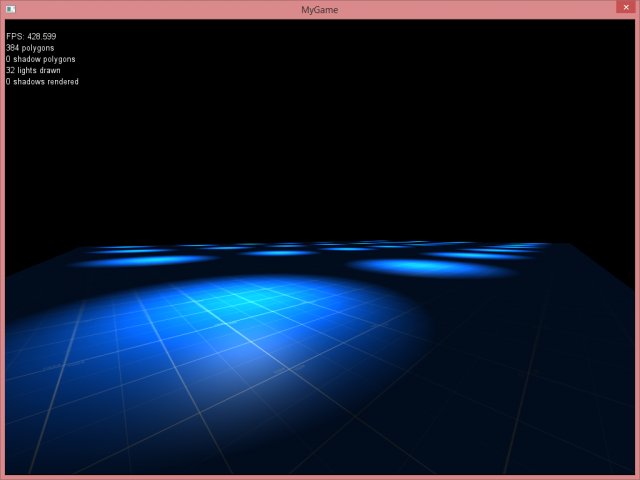The width and height of the screenshot is (640, 480).
Task: Close the MyGame window
Action: (624, 9)
